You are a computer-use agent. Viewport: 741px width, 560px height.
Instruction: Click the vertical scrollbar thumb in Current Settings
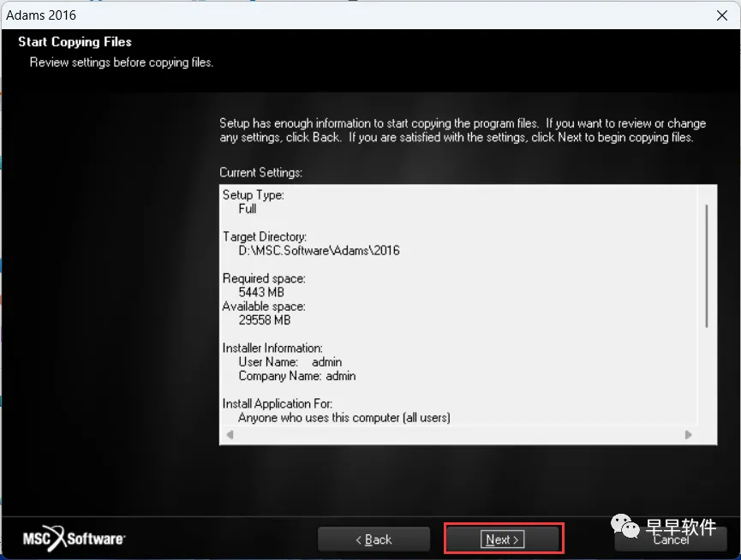pos(707,265)
